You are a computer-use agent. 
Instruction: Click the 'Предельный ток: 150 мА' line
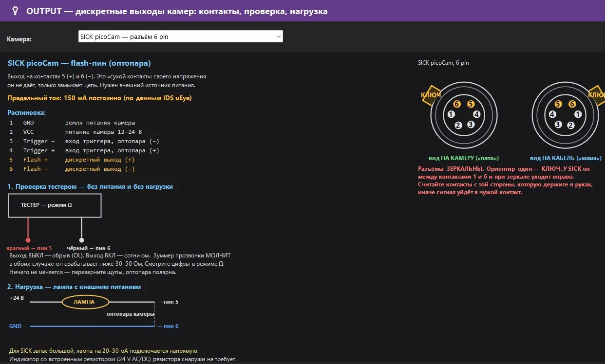tap(100, 98)
